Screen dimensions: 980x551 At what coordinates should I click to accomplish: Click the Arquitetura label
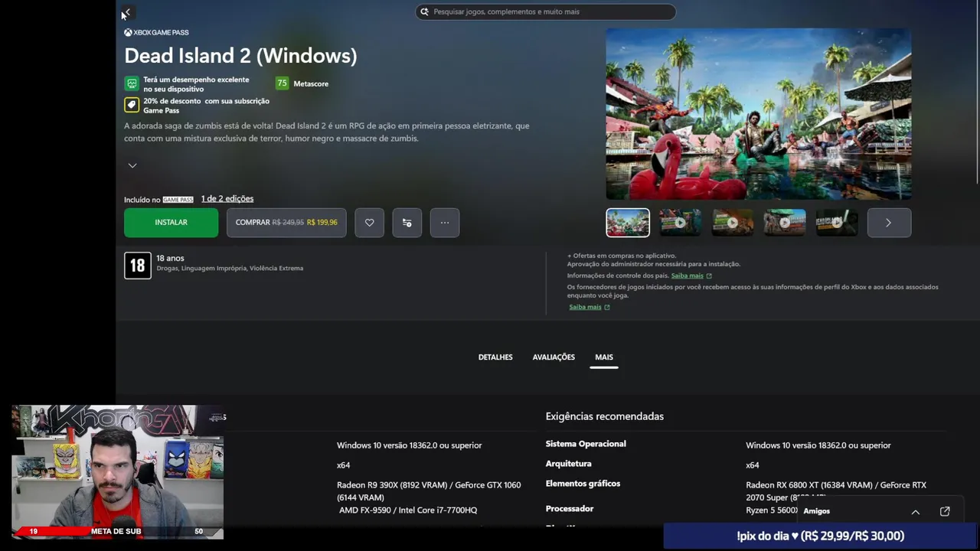(x=568, y=464)
